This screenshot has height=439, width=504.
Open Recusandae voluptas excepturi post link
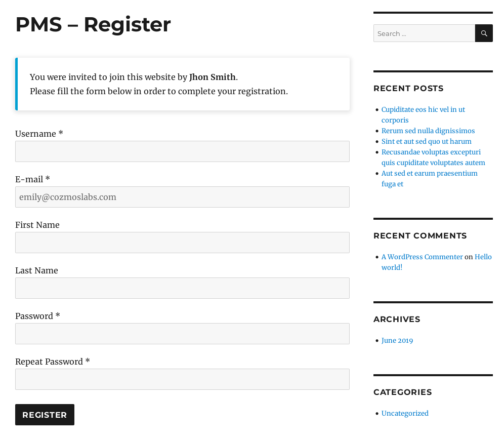[433, 157]
